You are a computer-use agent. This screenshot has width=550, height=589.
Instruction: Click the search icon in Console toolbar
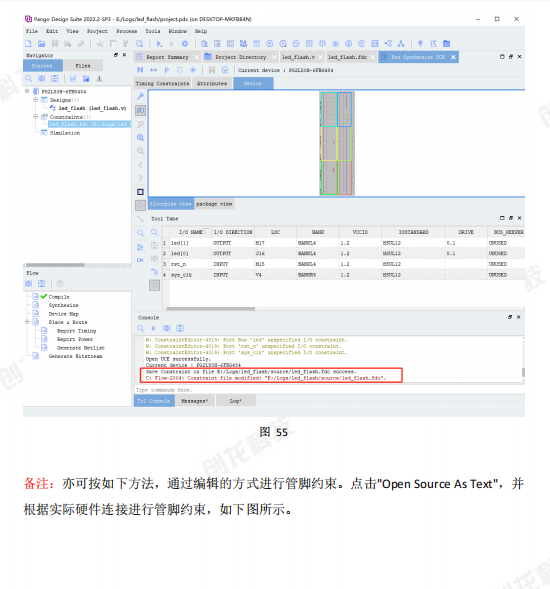(141, 328)
